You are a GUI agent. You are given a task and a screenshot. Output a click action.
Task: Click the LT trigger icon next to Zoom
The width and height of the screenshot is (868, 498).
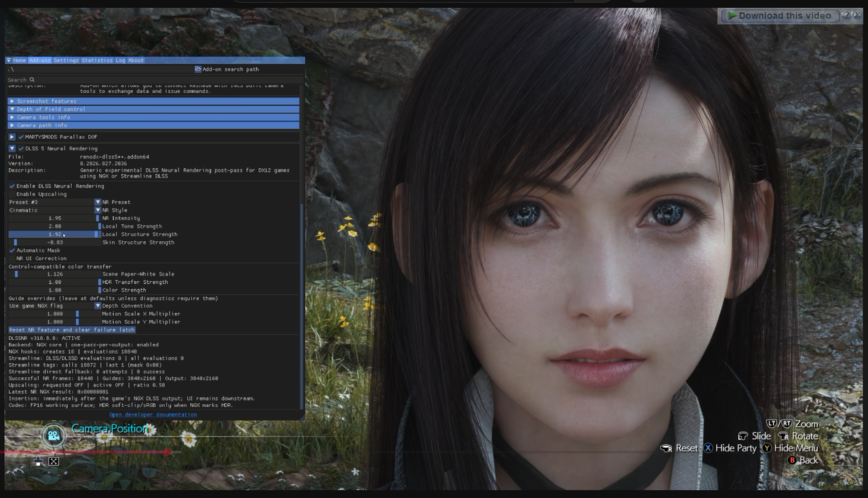[772, 423]
